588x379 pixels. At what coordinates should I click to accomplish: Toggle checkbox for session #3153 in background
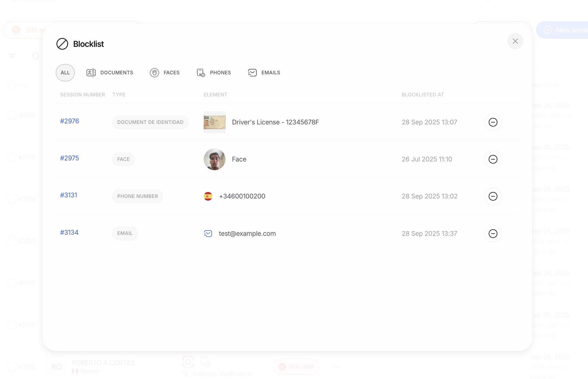coord(12,241)
